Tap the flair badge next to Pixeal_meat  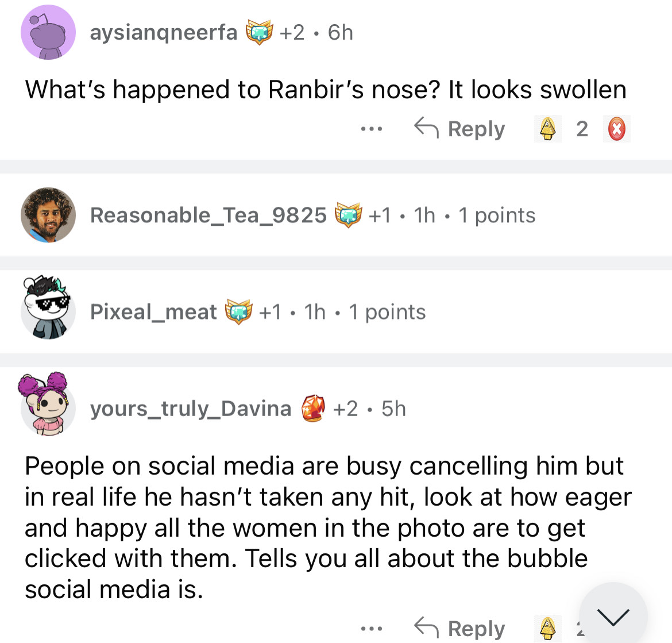click(x=239, y=312)
